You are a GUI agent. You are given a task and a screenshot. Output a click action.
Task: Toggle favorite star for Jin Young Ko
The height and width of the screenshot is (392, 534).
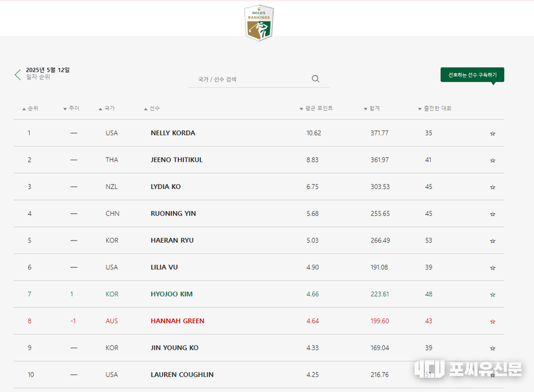(492, 348)
